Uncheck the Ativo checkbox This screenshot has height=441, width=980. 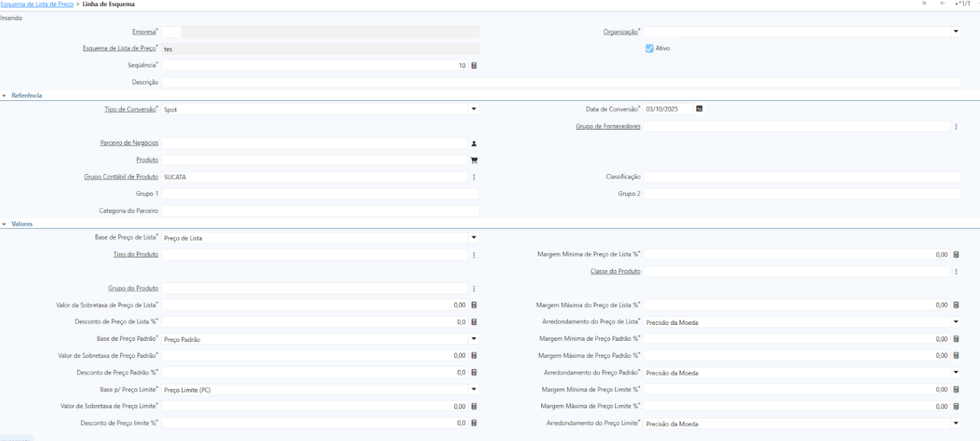pyautogui.click(x=649, y=48)
